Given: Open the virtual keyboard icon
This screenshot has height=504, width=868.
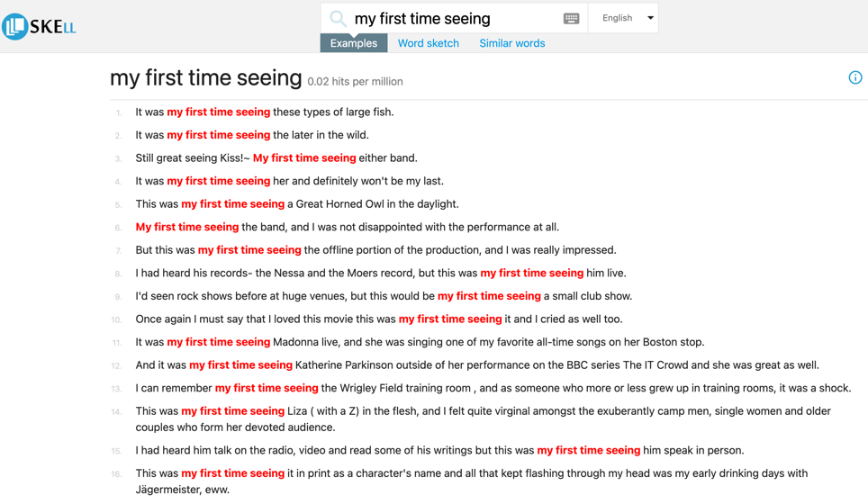Looking at the screenshot, I should [x=571, y=18].
